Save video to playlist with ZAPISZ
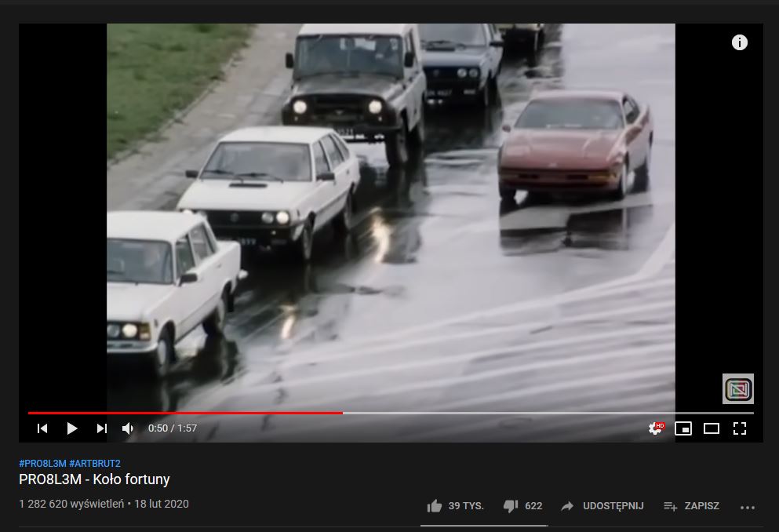 tap(692, 505)
